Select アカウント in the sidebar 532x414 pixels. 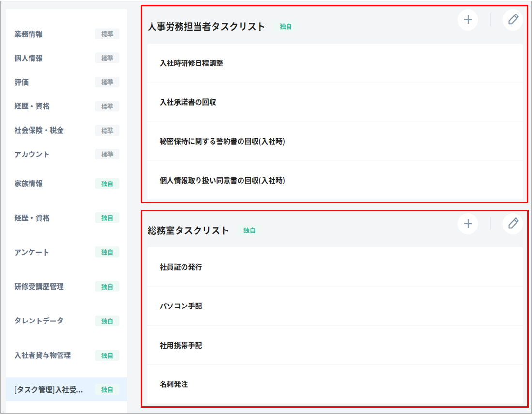32,154
